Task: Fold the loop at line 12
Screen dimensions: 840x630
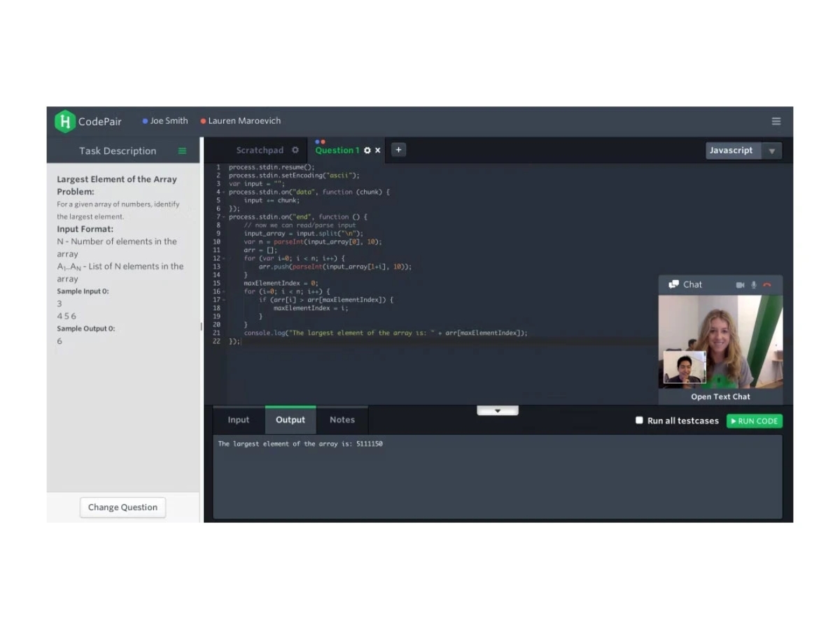Action: (x=223, y=258)
